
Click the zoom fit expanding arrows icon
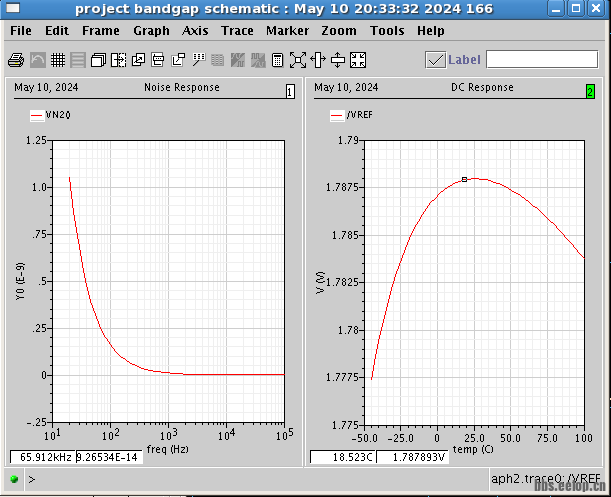[x=298, y=60]
